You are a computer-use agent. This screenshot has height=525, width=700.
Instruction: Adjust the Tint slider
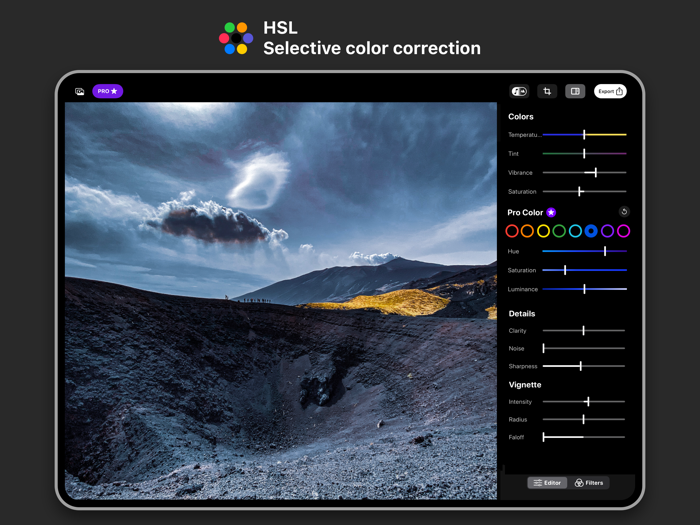pyautogui.click(x=584, y=154)
